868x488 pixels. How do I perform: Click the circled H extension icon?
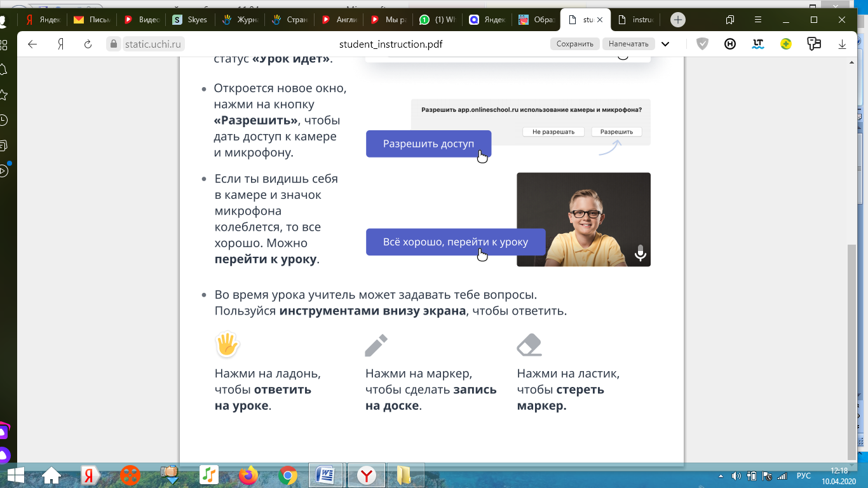[731, 44]
